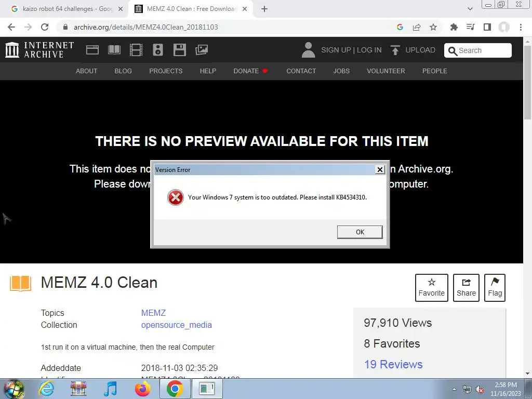This screenshot has width=532, height=399.
Task: Open the ABOUT menu item
Action: tap(86, 71)
